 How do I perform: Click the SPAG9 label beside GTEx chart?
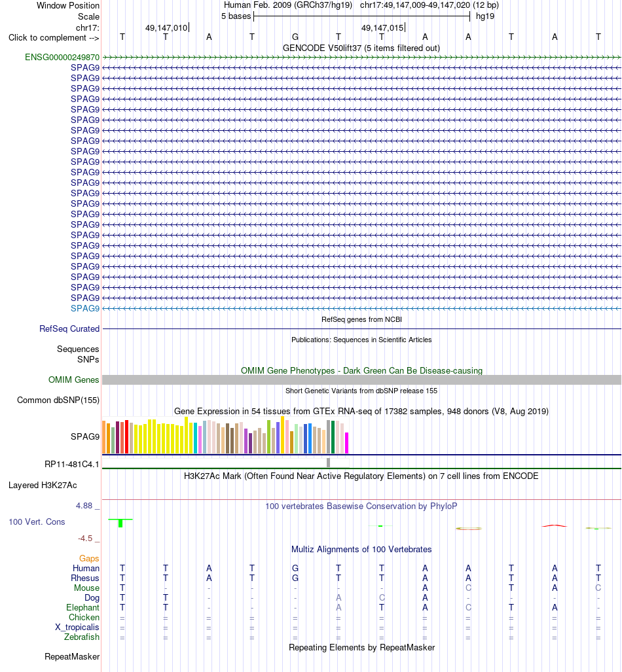point(85,436)
